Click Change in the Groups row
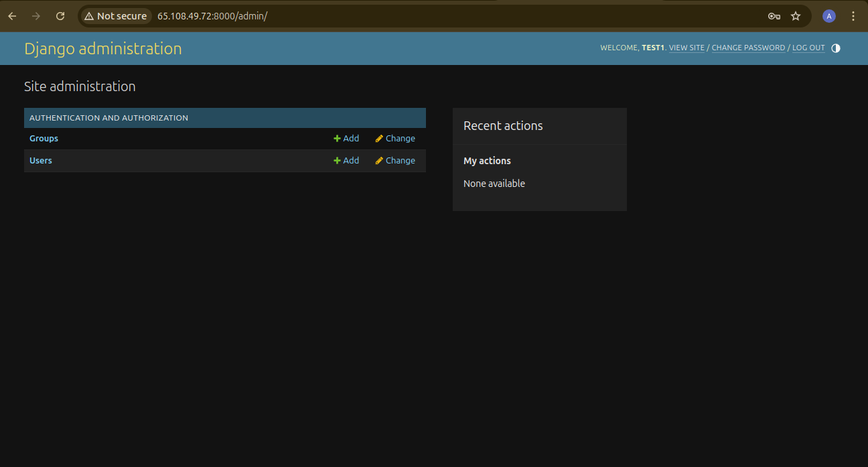Screen dimensions: 868x467 tap(395, 139)
